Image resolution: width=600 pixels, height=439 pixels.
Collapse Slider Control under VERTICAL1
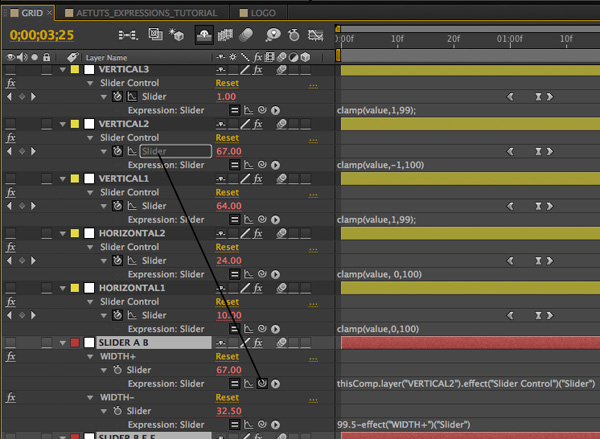[90, 193]
